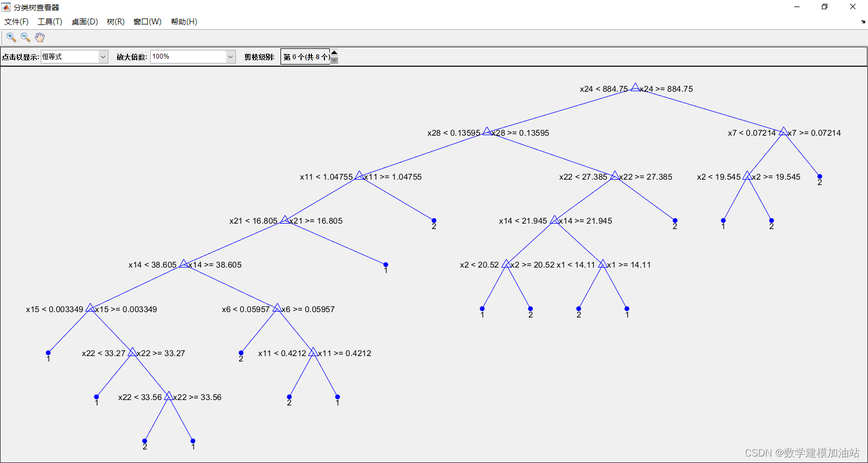868x463 pixels.
Task: Click leaf node 2 under x2 >= 19.545
Action: pos(771,220)
